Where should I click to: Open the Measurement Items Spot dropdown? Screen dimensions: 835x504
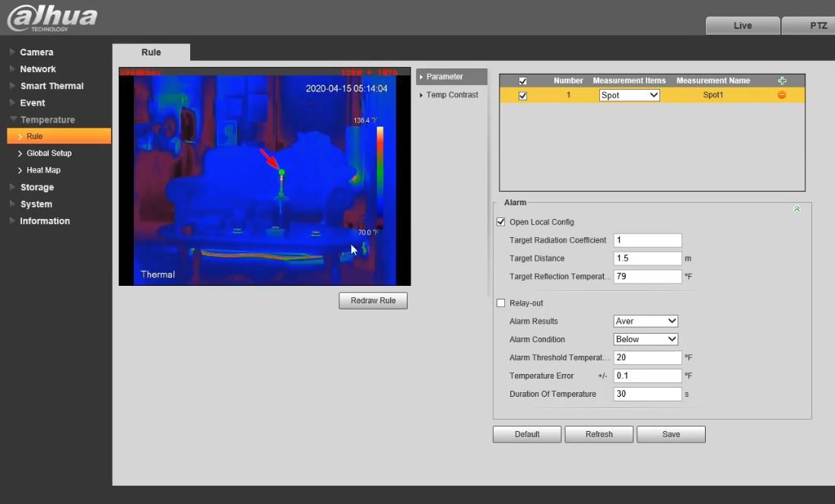pos(629,96)
